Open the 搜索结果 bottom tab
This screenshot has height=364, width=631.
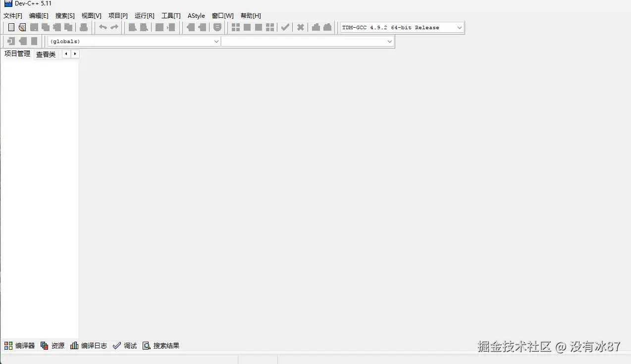pyautogui.click(x=161, y=346)
